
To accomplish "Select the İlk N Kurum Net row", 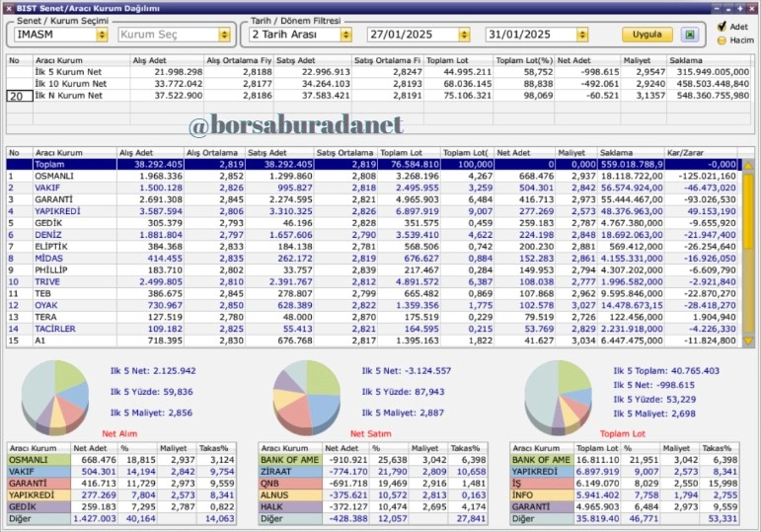I will (x=379, y=96).
